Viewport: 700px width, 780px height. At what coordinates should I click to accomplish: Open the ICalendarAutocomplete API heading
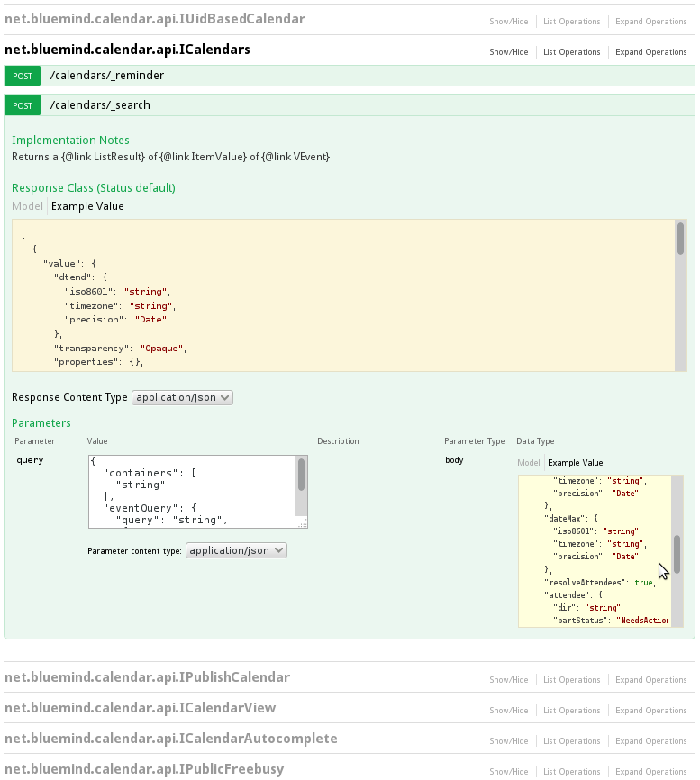[x=171, y=739]
